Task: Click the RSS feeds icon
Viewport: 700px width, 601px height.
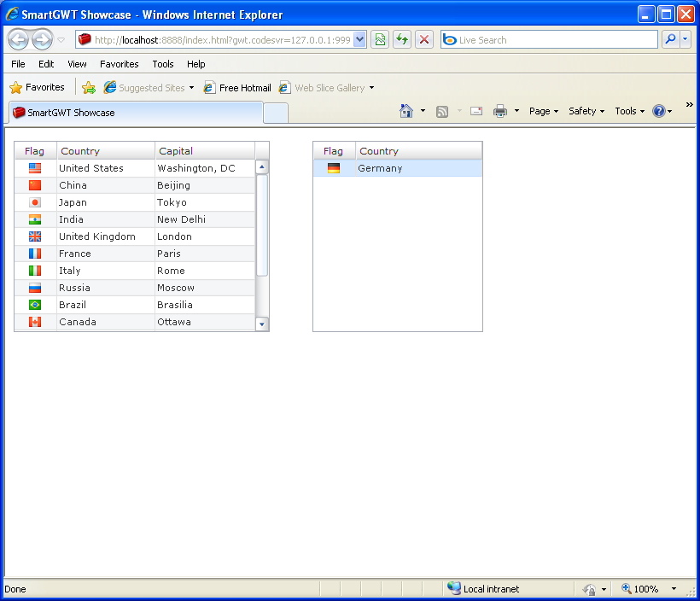Action: pyautogui.click(x=442, y=111)
